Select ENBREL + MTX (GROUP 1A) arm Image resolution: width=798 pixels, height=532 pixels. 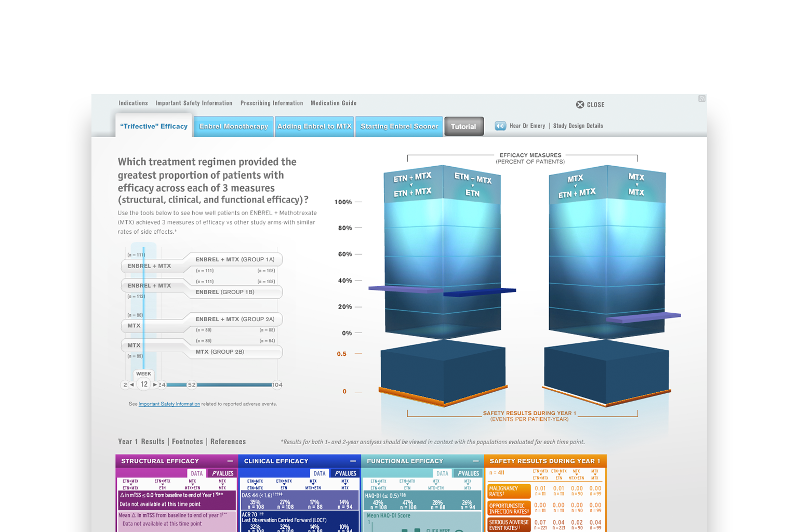tap(235, 259)
